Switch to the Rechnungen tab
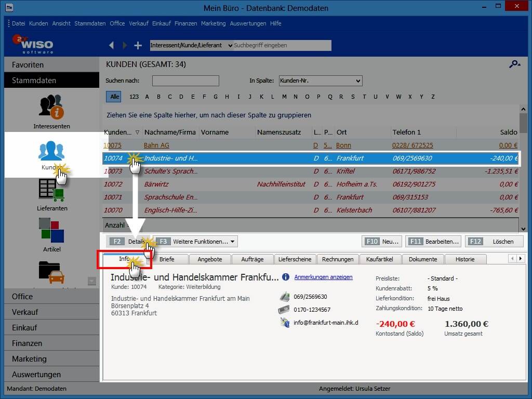The image size is (532, 399). 338,259
